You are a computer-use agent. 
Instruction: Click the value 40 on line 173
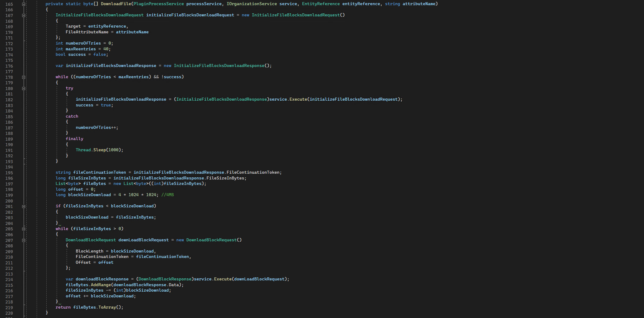click(x=106, y=49)
